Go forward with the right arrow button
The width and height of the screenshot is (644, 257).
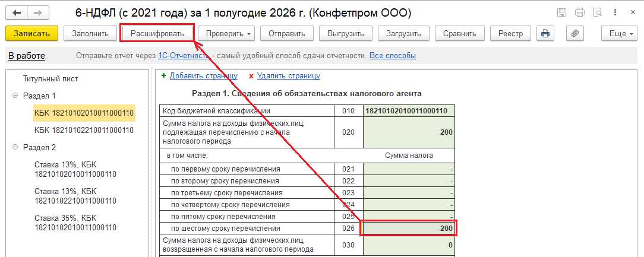point(38,12)
